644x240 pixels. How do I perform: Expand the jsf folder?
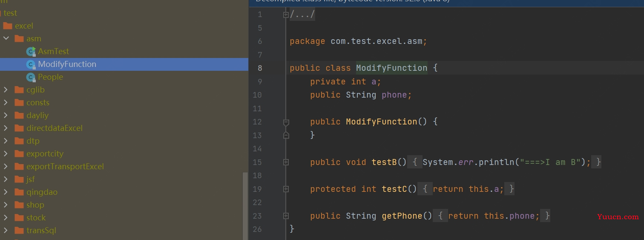coord(6,179)
